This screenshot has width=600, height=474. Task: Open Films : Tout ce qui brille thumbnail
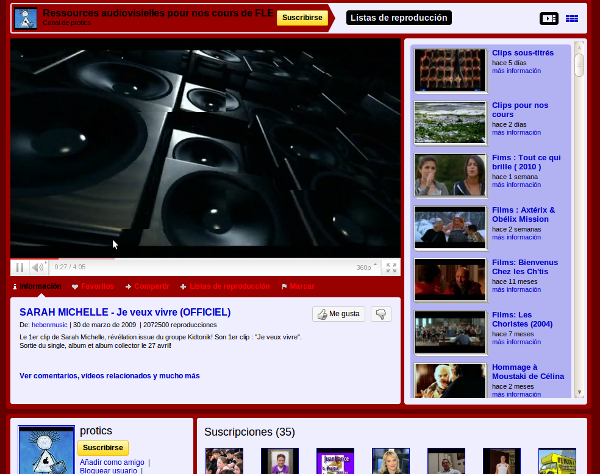pos(450,175)
